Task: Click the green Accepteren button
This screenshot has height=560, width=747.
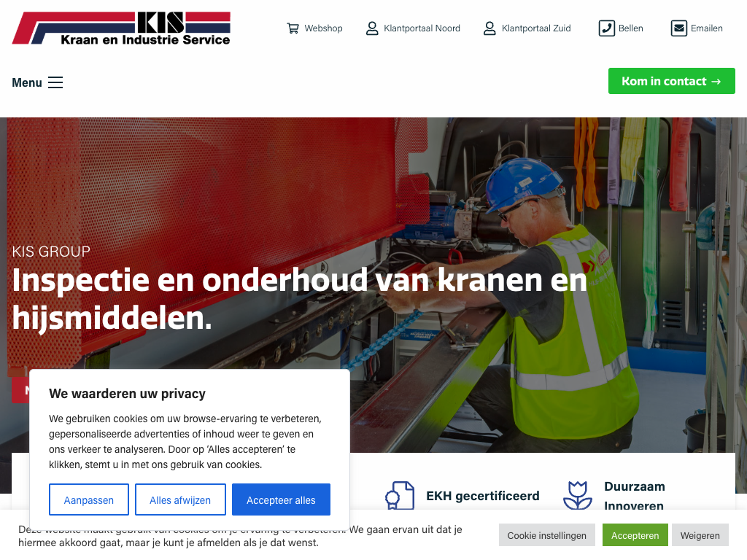Action: (635, 535)
